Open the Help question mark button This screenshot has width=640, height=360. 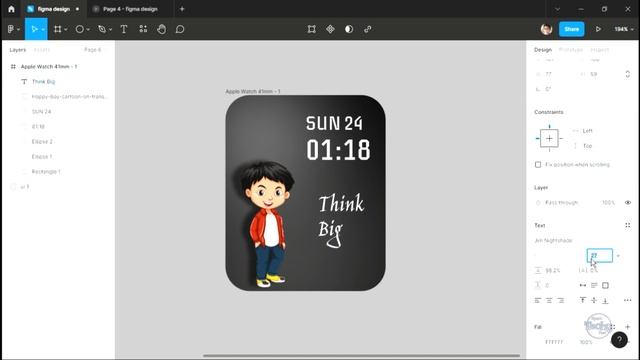click(x=619, y=340)
